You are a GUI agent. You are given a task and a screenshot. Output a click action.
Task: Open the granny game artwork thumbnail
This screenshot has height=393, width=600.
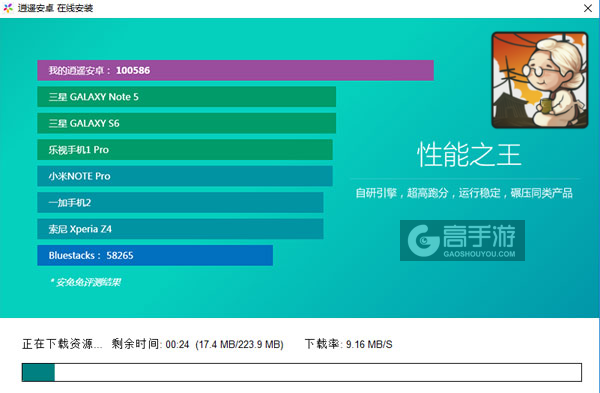[540, 80]
